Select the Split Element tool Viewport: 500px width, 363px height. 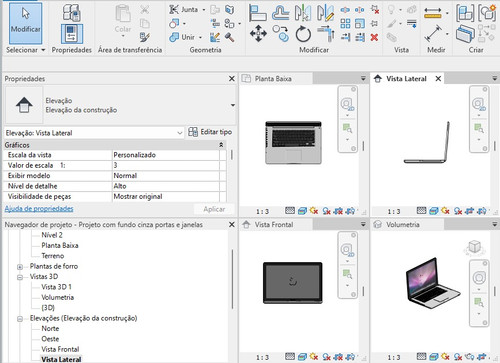coord(345,10)
